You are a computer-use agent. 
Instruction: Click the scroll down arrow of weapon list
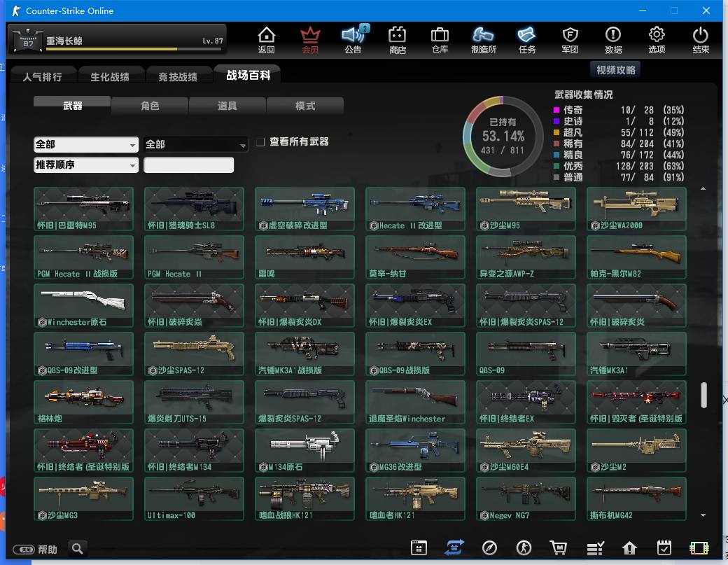(x=703, y=515)
